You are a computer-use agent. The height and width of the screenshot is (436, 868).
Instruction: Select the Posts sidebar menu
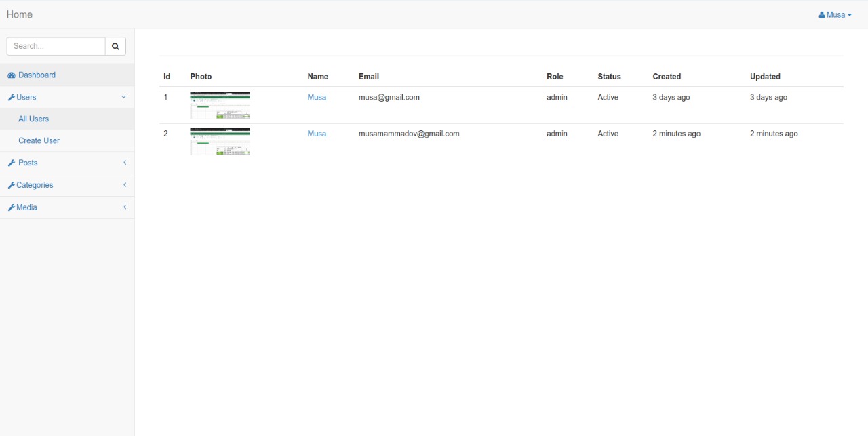(67, 163)
